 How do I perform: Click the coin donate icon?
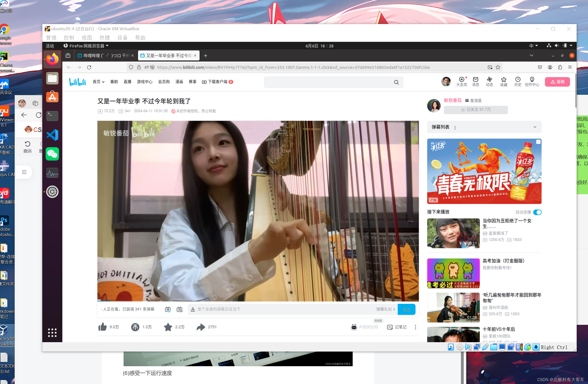tap(135, 327)
